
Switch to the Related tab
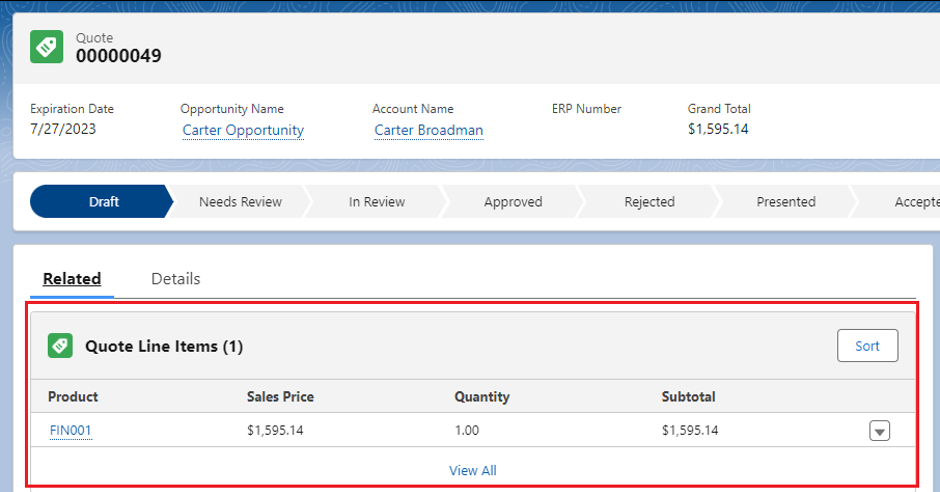(72, 279)
